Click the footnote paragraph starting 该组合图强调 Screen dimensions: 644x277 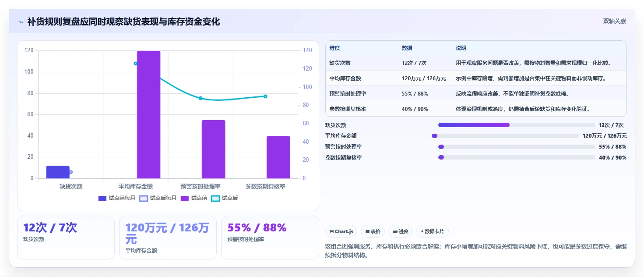pyautogui.click(x=476, y=251)
